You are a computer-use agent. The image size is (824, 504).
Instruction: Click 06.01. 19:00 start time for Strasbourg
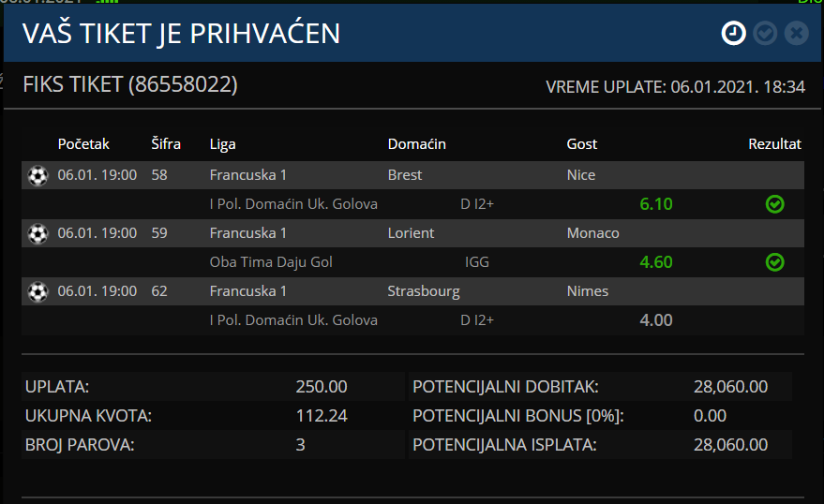coord(97,290)
